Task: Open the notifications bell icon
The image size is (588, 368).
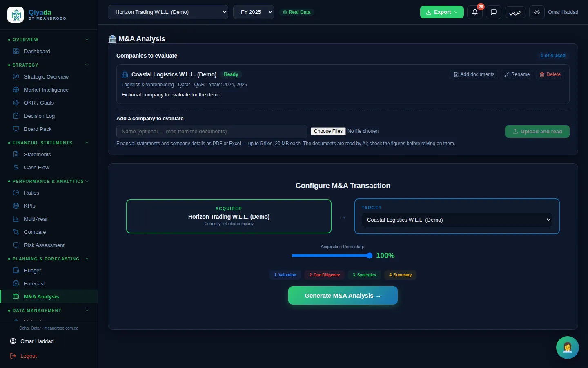Action: [474, 12]
